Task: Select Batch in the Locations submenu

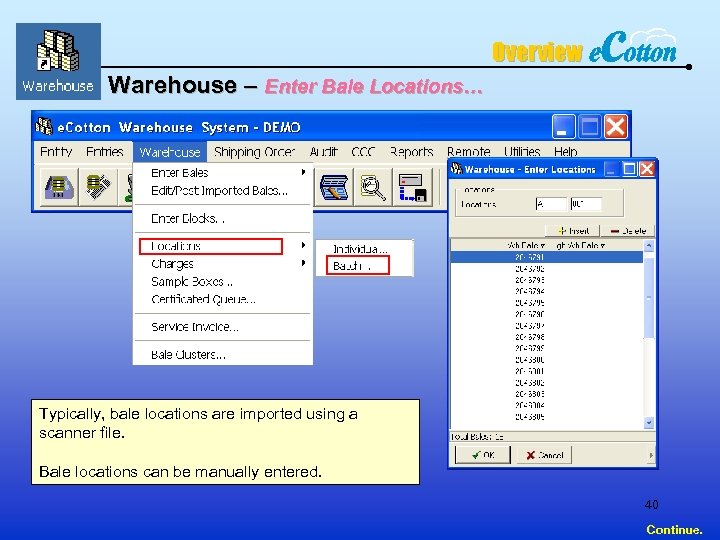Action: [365, 266]
